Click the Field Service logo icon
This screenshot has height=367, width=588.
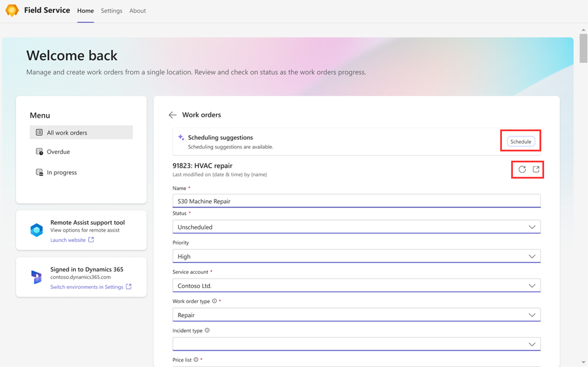click(12, 10)
